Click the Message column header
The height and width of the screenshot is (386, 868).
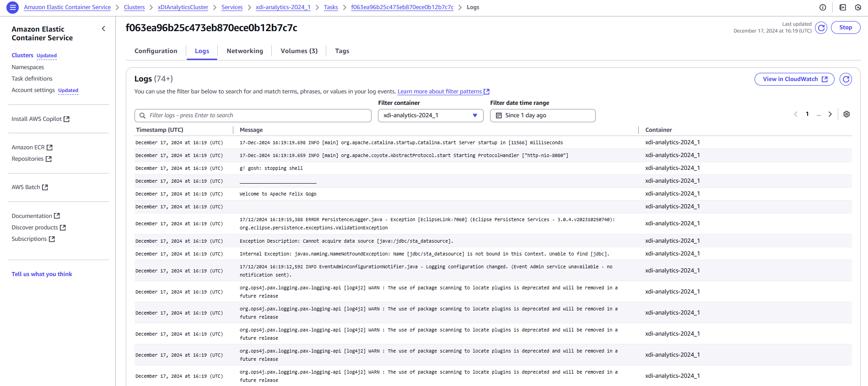click(251, 130)
